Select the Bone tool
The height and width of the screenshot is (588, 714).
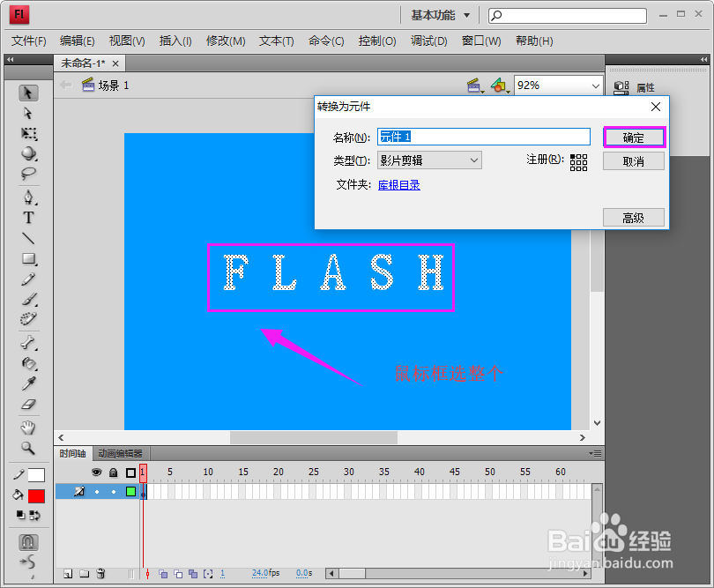pyautogui.click(x=29, y=343)
